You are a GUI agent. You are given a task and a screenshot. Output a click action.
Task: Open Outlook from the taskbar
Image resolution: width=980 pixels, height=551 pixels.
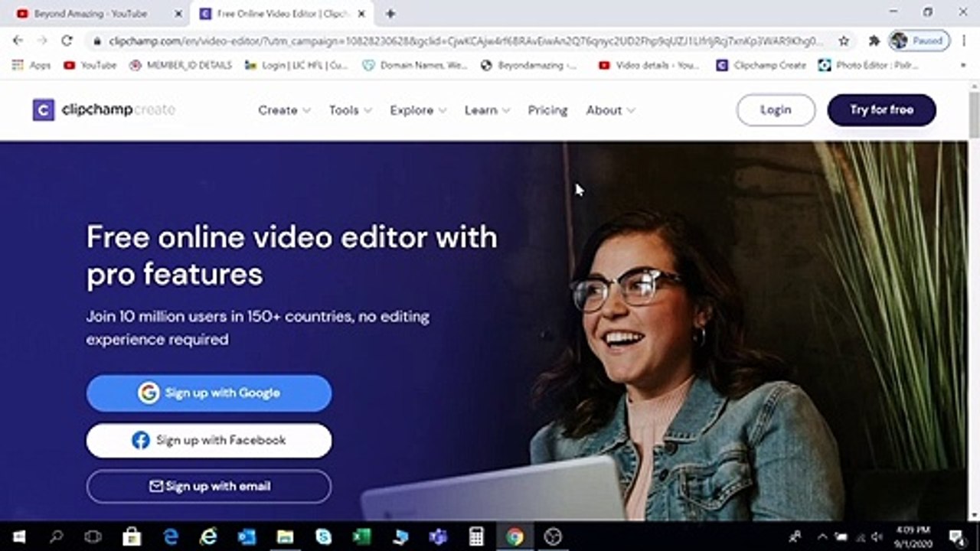[247, 536]
